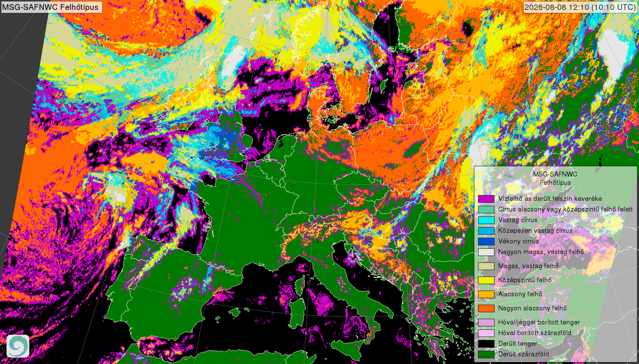Screen dimensions: 639x364
Task: Click the 'Vízfelhő és derült felszín keveréke' legend text
Action: click(x=550, y=199)
